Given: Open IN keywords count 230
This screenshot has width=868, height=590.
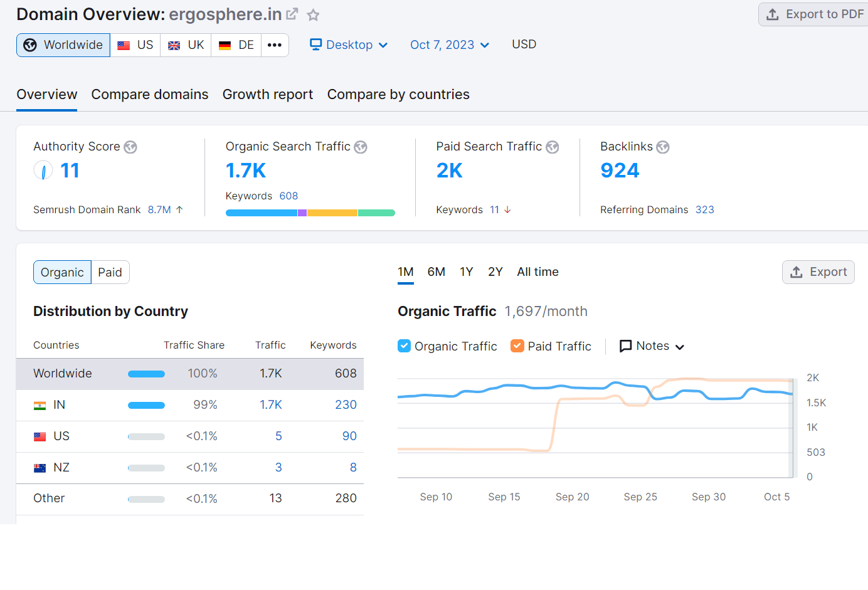Looking at the screenshot, I should pos(346,405).
